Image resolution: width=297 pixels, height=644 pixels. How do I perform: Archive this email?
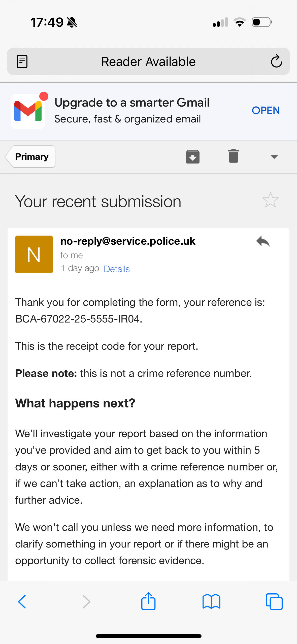[x=193, y=157]
